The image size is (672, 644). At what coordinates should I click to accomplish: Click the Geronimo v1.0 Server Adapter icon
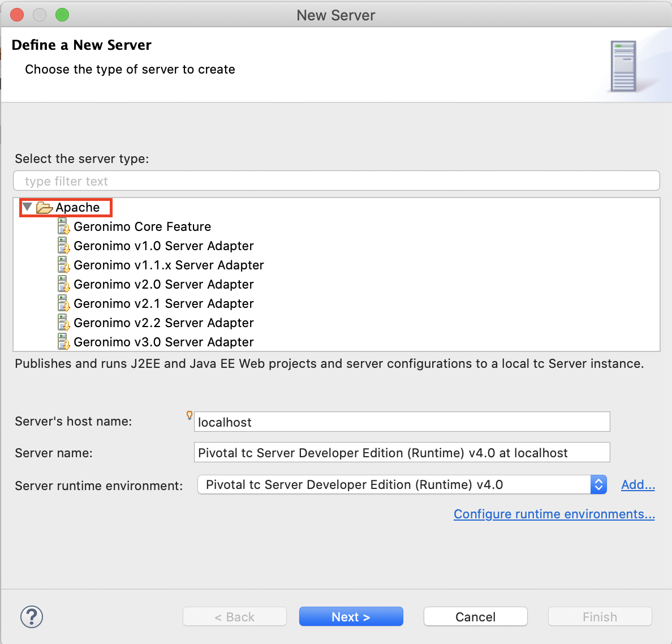pyautogui.click(x=63, y=246)
